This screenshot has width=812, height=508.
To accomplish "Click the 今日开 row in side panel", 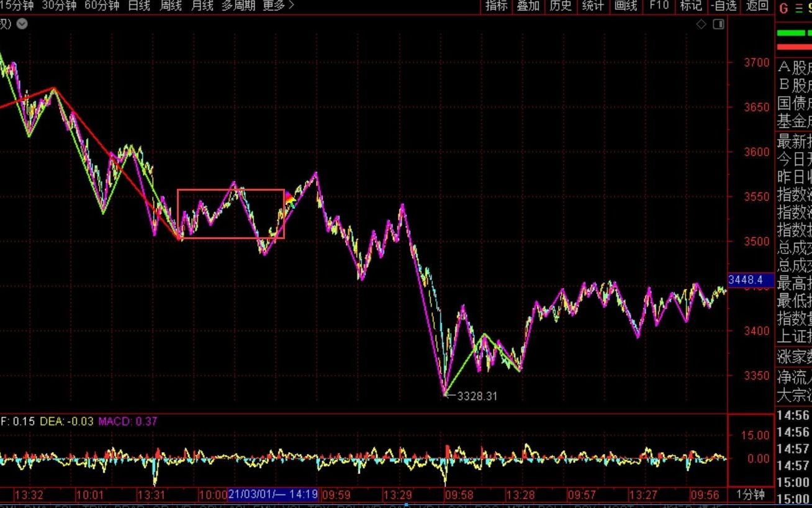I will [794, 159].
